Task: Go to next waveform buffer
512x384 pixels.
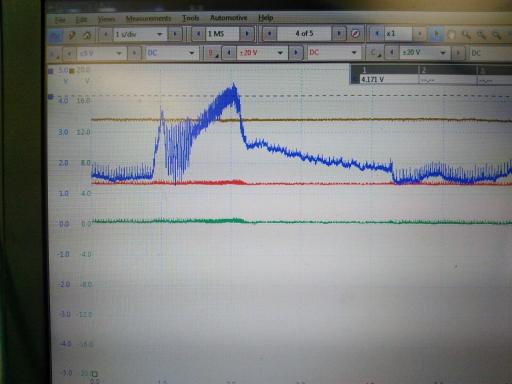Action: pyautogui.click(x=339, y=33)
